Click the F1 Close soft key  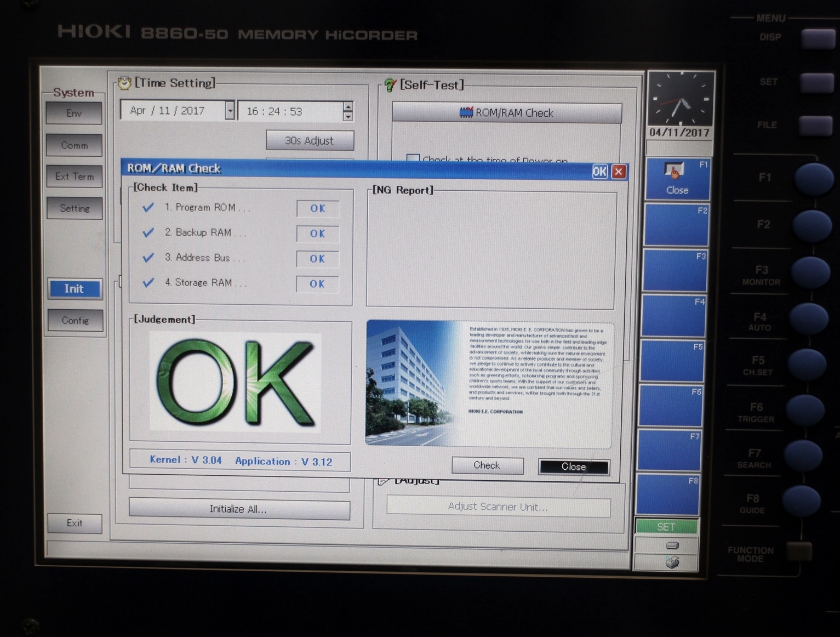pos(678,179)
